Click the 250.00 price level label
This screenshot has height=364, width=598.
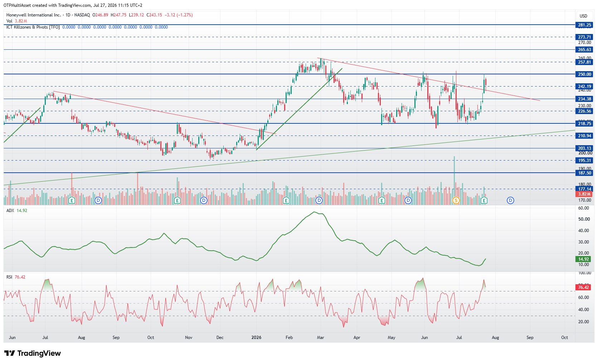pos(584,74)
